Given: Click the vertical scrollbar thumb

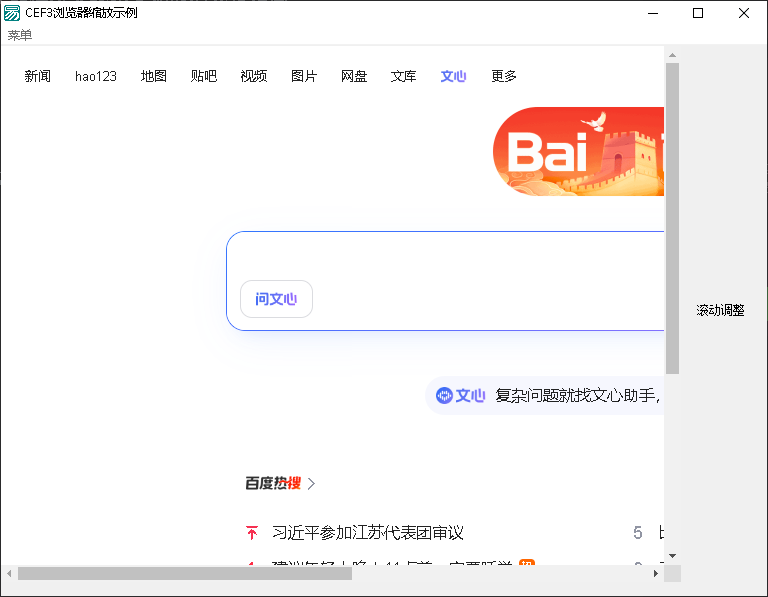Looking at the screenshot, I should click(672, 218).
